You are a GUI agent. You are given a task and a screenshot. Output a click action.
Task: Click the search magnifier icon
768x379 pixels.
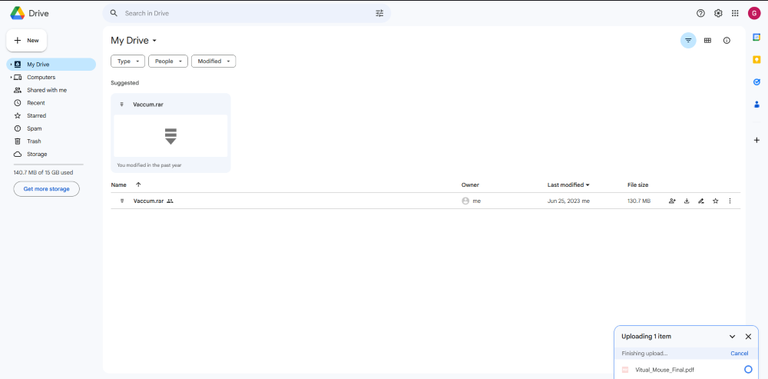click(x=114, y=13)
